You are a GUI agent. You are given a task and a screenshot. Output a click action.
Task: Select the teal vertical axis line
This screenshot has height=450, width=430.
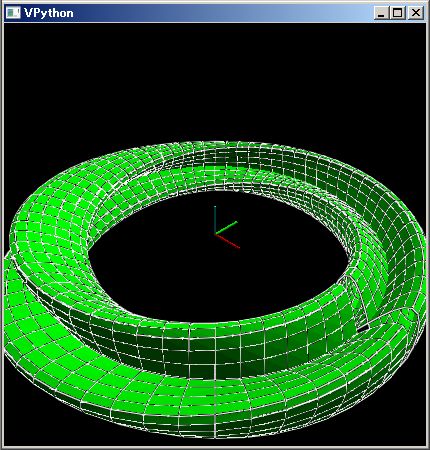(x=215, y=219)
